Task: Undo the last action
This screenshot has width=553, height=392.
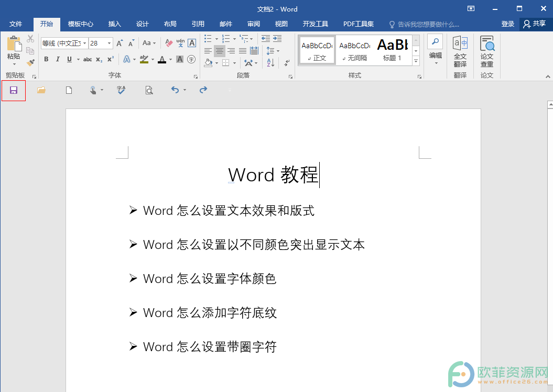Action: tap(175, 90)
